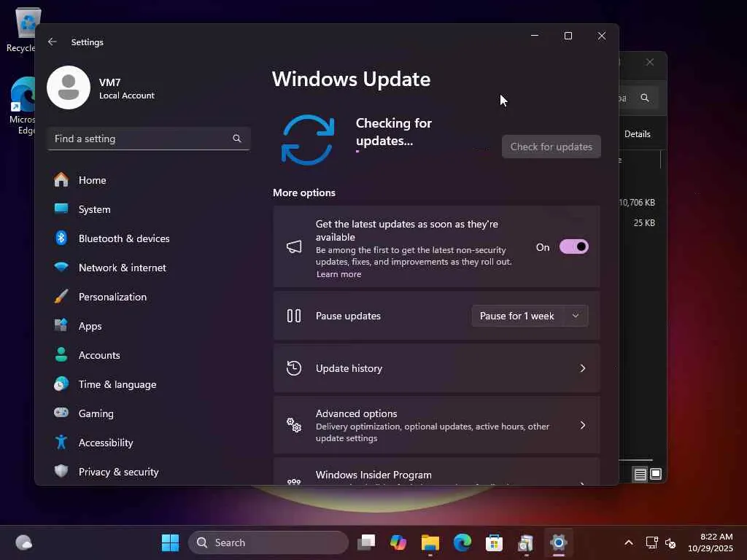Image resolution: width=747 pixels, height=560 pixels.
Task: Click the Pause for 1 week button
Action: [517, 316]
